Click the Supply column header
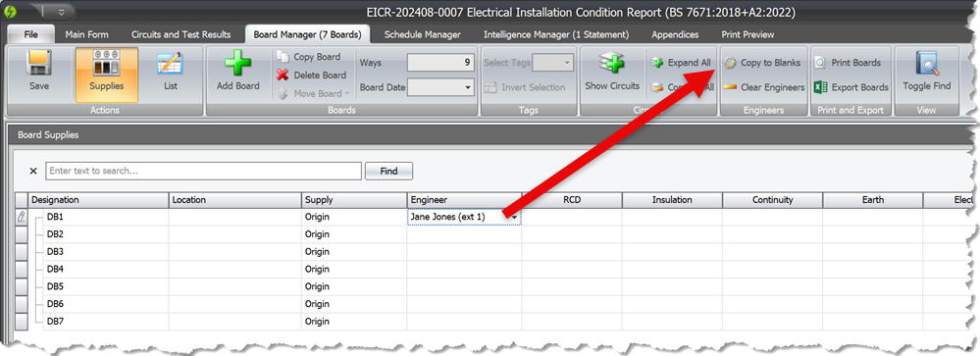The height and width of the screenshot is (356, 980). [354, 200]
